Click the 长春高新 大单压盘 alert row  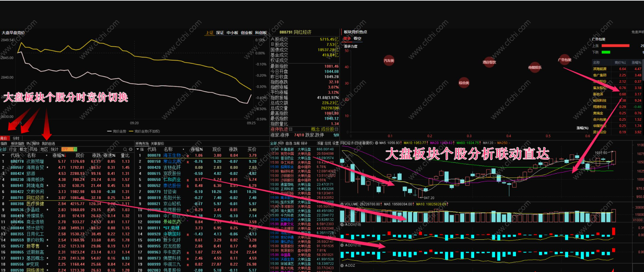tap(304, 149)
